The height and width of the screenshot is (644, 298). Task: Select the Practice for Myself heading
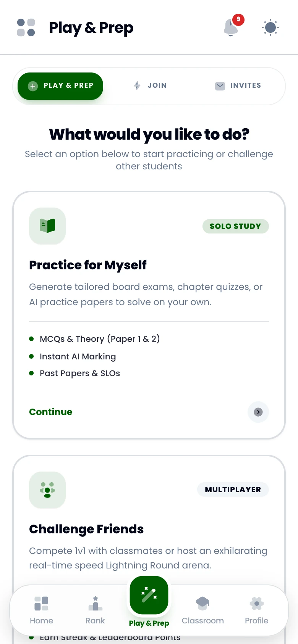[88, 265]
